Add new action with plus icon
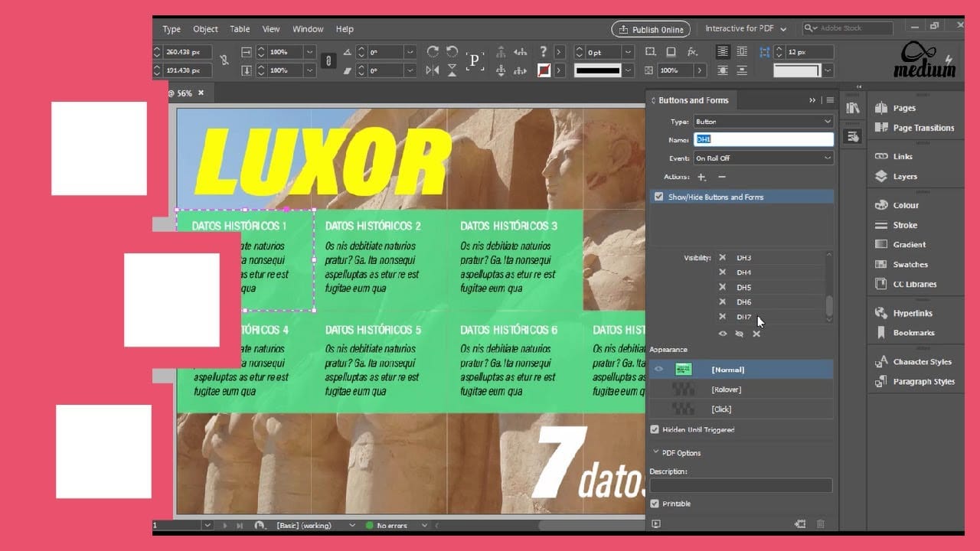The width and height of the screenshot is (980, 551). (701, 178)
